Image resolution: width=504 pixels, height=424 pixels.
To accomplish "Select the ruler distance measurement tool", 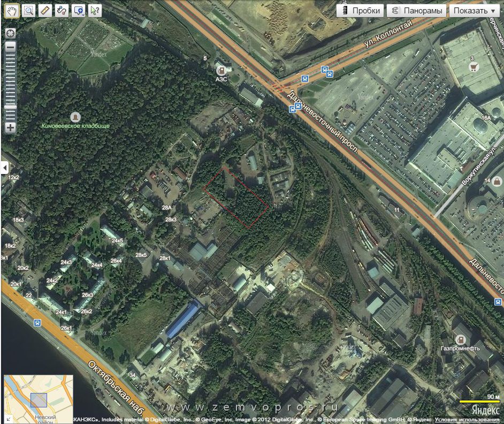I will click(45, 10).
